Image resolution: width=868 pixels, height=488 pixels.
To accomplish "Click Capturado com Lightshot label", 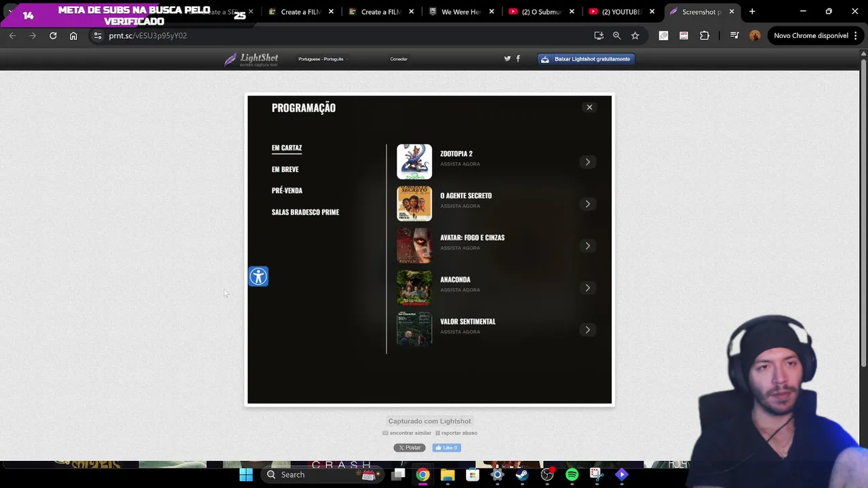I will coord(429,421).
